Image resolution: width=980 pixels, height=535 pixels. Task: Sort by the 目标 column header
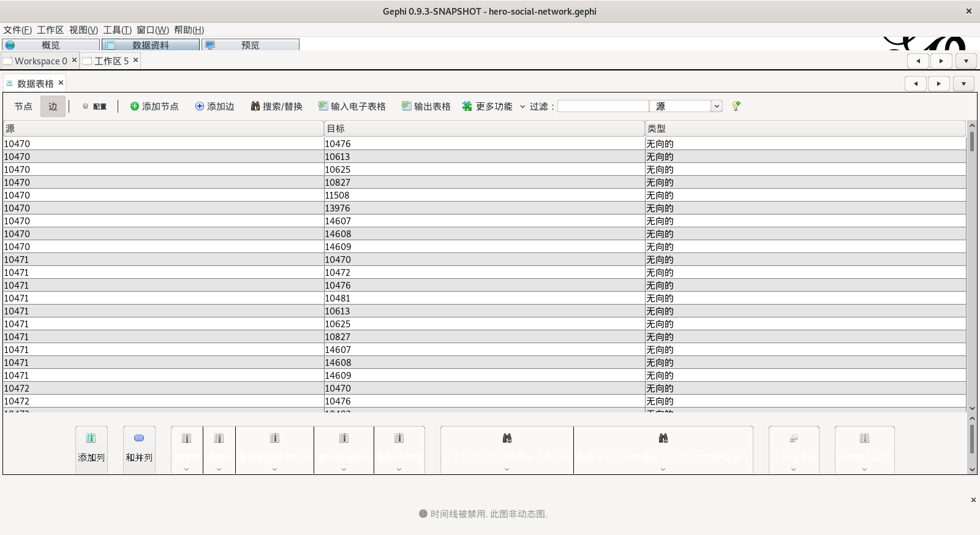(x=484, y=129)
